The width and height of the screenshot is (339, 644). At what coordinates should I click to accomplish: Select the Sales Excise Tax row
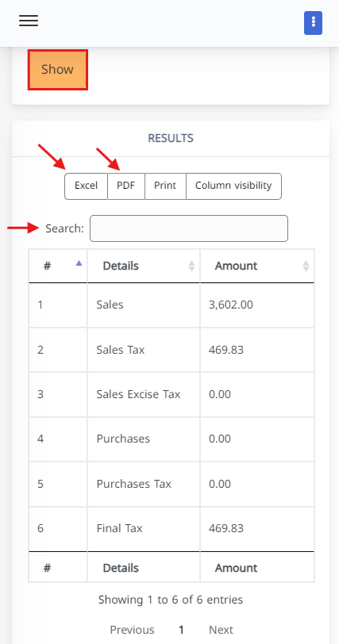point(171,394)
